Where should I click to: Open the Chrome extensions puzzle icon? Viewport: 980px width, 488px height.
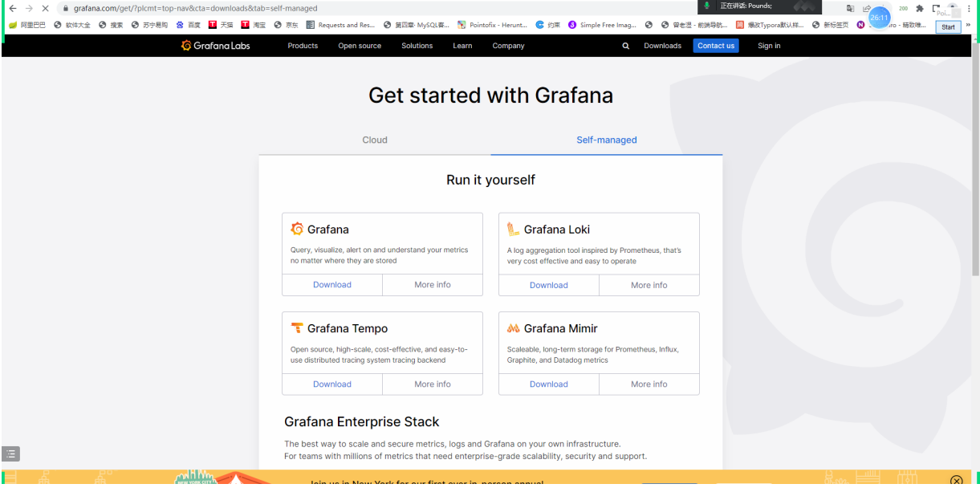pos(920,8)
